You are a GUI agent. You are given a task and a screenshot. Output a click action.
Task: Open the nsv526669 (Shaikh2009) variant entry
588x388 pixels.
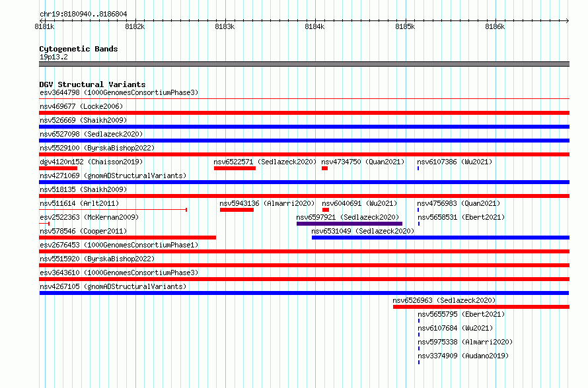pos(83,120)
